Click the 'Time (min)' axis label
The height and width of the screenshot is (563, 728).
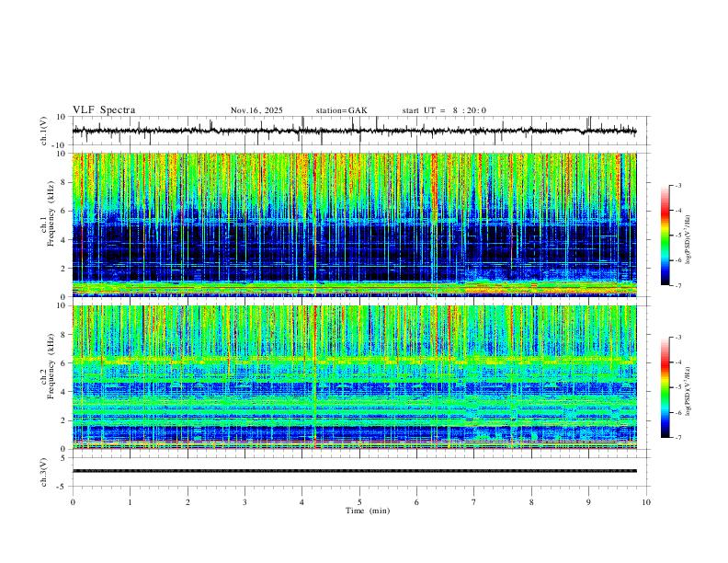coord(368,511)
